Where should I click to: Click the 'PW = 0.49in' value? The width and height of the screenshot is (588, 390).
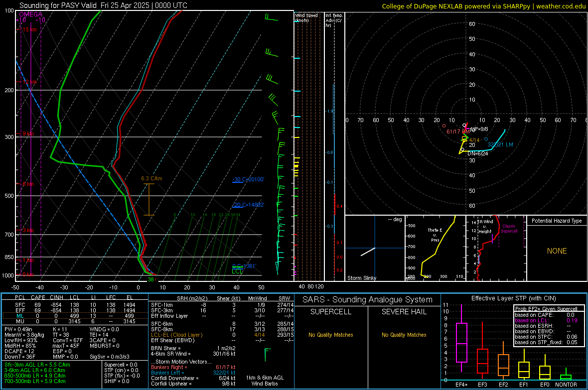(x=18, y=329)
